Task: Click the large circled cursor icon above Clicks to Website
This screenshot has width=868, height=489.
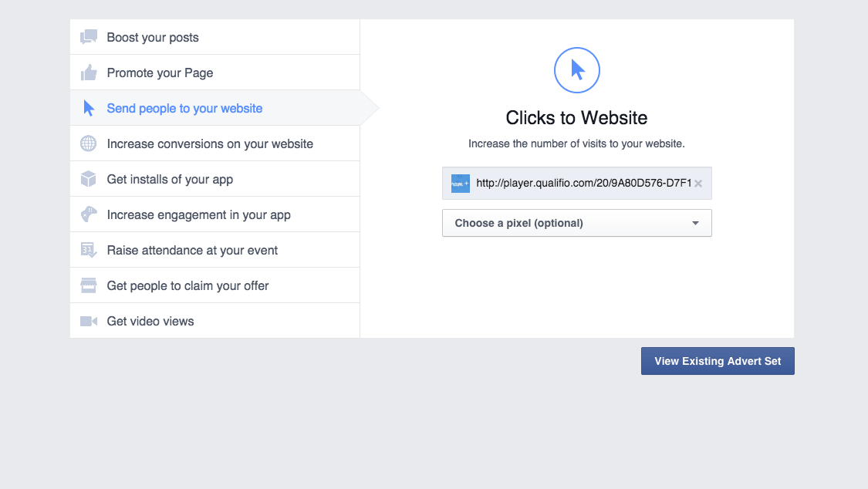Action: (577, 70)
